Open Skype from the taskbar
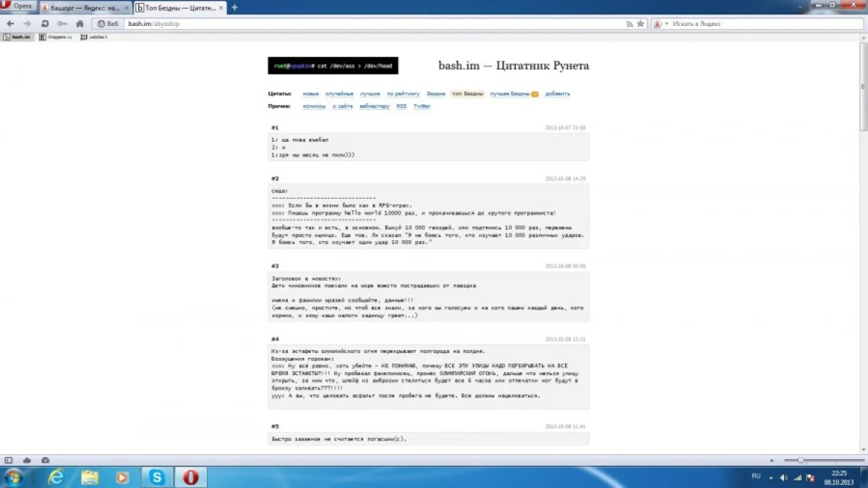868x488 pixels. click(x=157, y=476)
